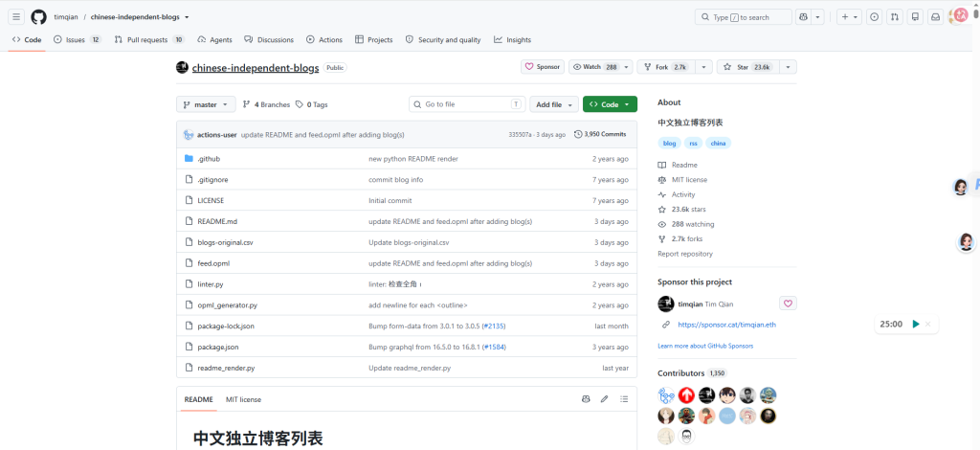
Task: Show README outline list icon
Action: click(x=624, y=398)
